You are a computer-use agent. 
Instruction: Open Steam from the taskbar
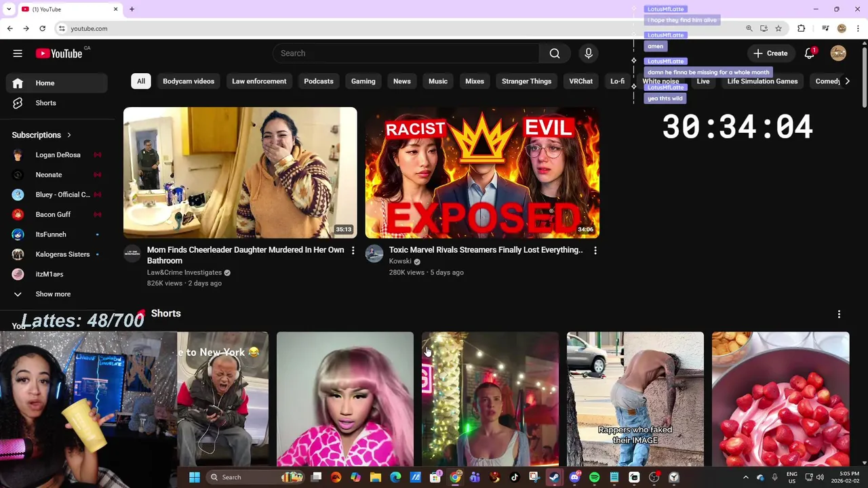(x=554, y=477)
